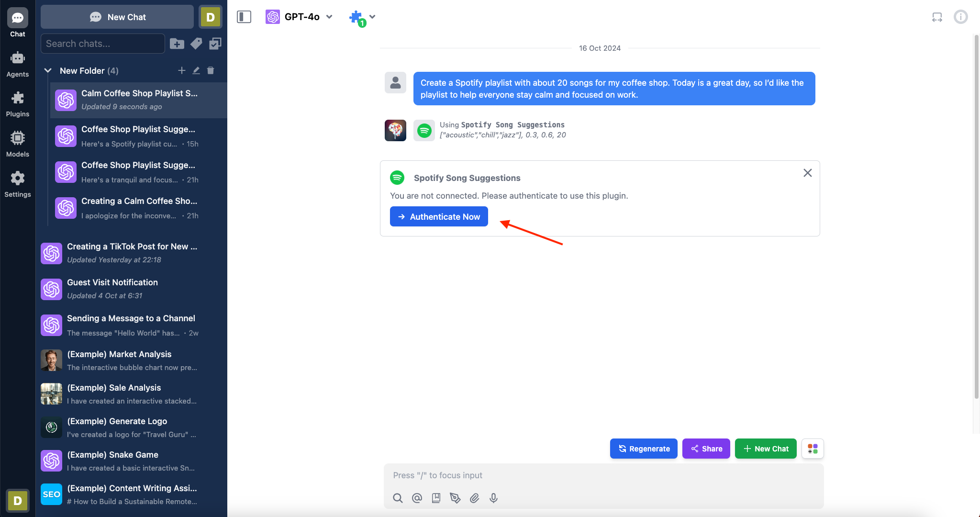Open Guest Visit Notification chat
The image size is (980, 517).
(132, 289)
